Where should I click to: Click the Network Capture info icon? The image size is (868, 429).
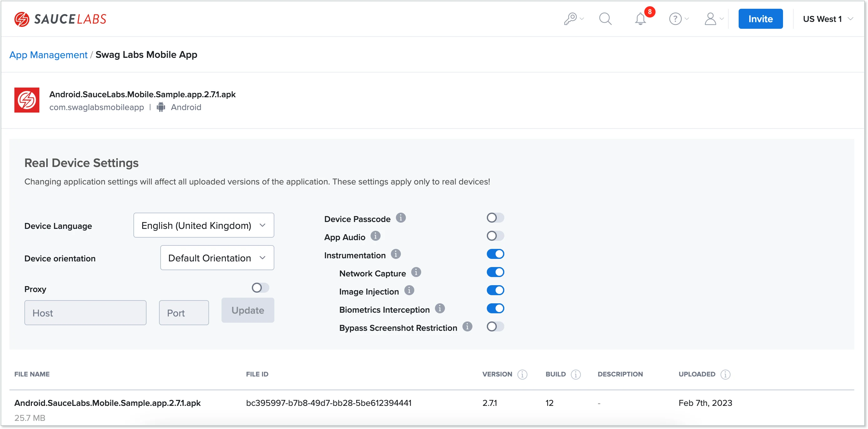pyautogui.click(x=417, y=272)
